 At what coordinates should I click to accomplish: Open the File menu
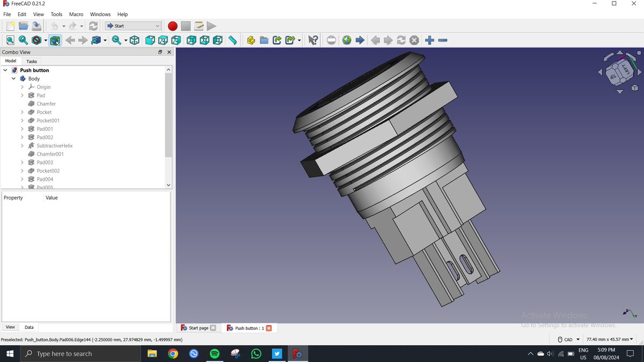pyautogui.click(x=7, y=14)
